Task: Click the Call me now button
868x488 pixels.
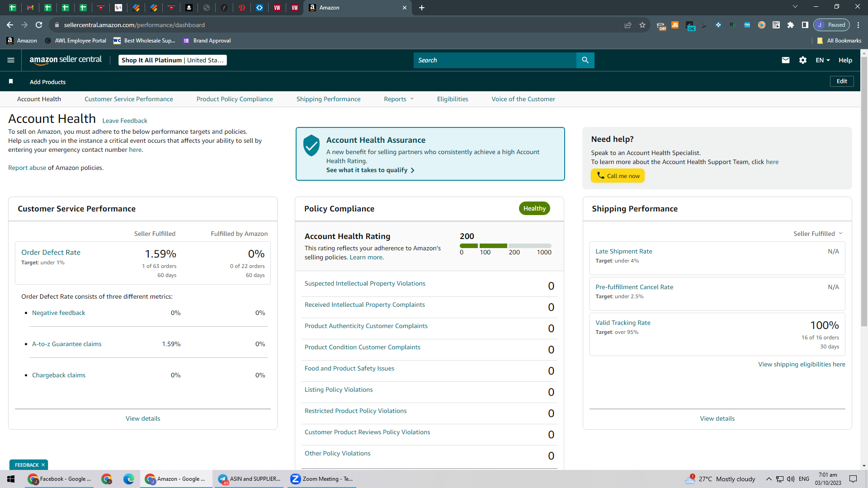Action: pos(618,176)
